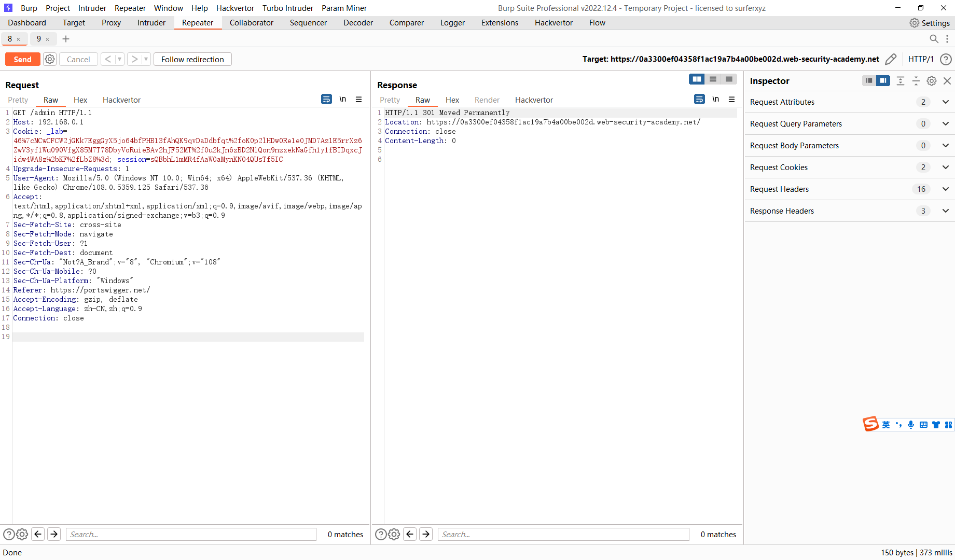Image resolution: width=955 pixels, height=560 pixels.
Task: Go to previous response search match
Action: click(410, 534)
